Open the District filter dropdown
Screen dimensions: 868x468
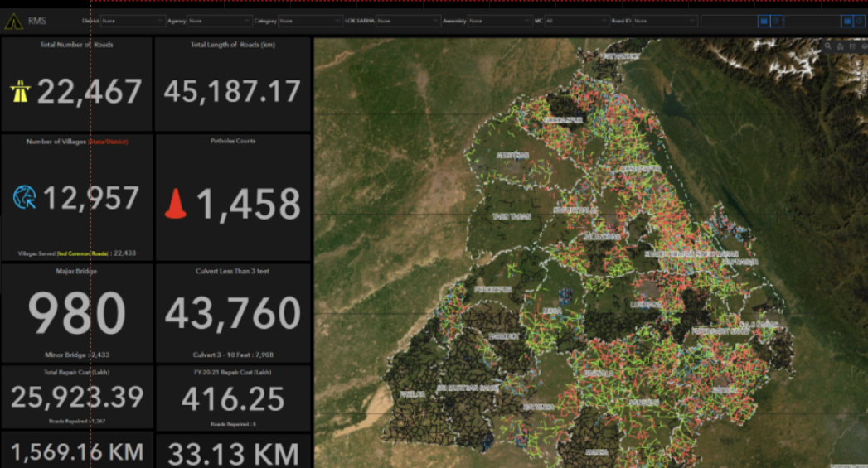[133, 21]
